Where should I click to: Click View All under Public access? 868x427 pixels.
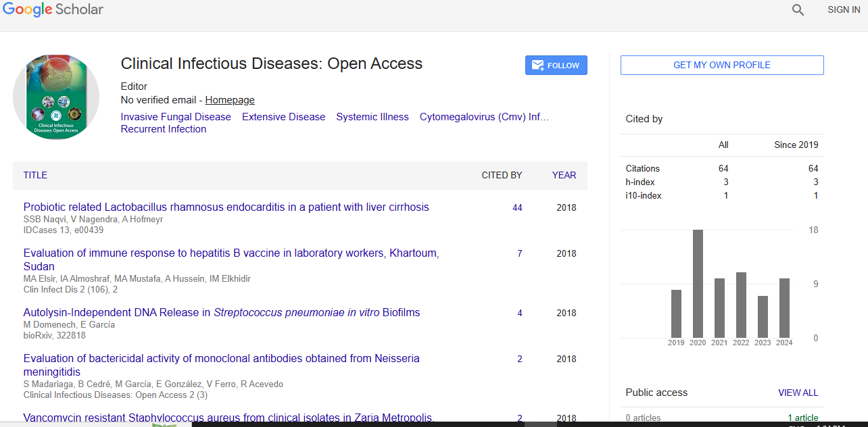click(x=798, y=393)
